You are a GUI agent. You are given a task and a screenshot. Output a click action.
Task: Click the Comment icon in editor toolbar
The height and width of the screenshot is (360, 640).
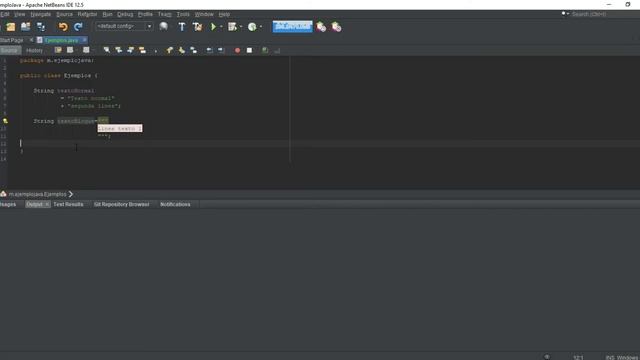point(265,50)
